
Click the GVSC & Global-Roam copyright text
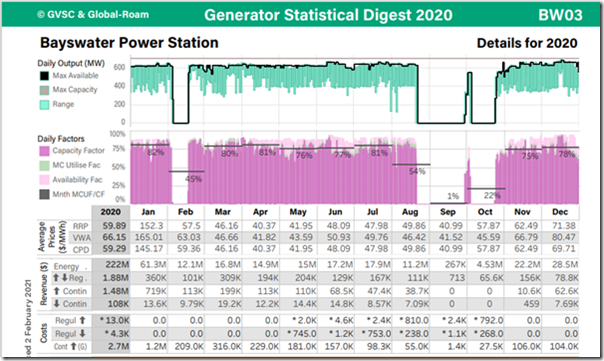(x=93, y=15)
